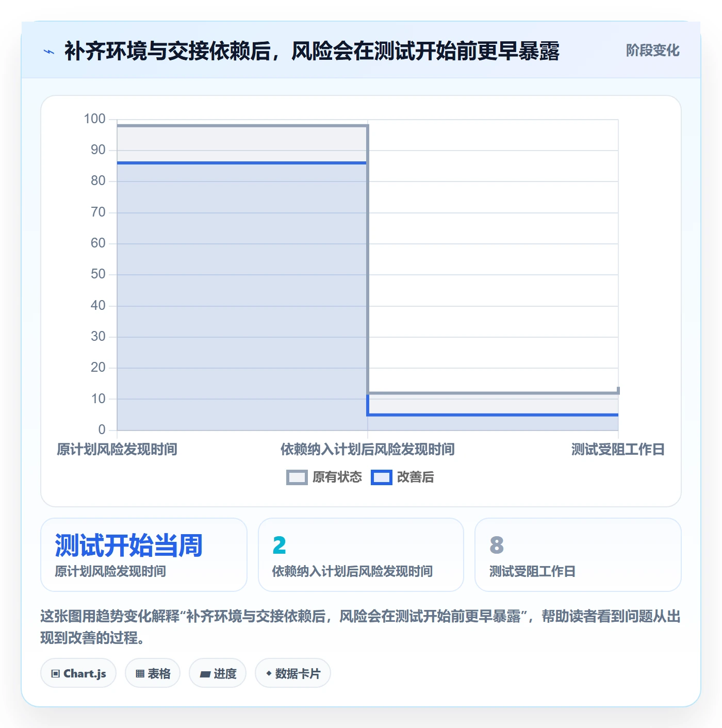Select the 数据卡片 tag chip

(293, 673)
